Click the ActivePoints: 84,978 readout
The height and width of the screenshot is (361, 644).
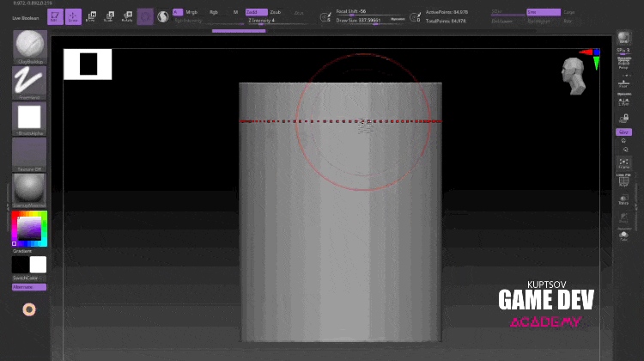coord(447,12)
